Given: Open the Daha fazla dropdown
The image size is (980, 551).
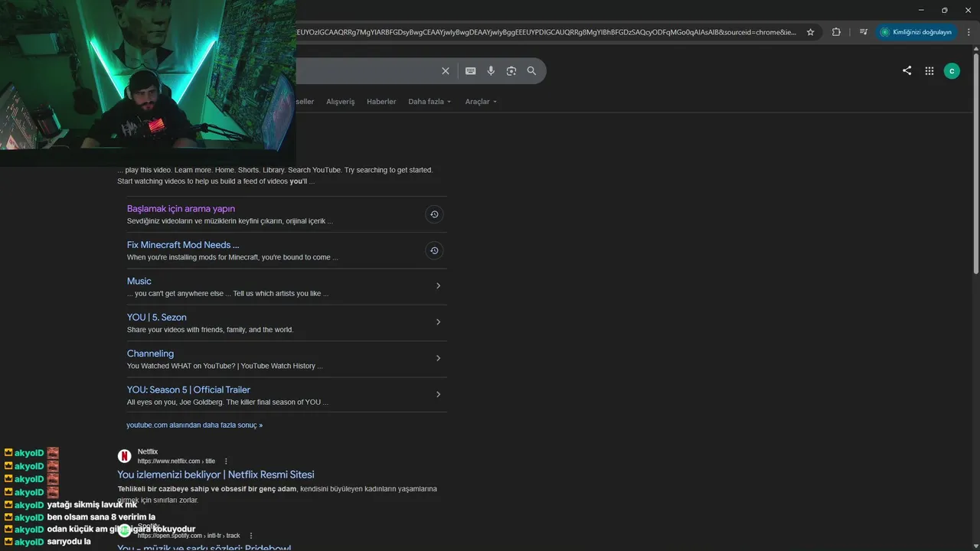Looking at the screenshot, I should pos(430,102).
